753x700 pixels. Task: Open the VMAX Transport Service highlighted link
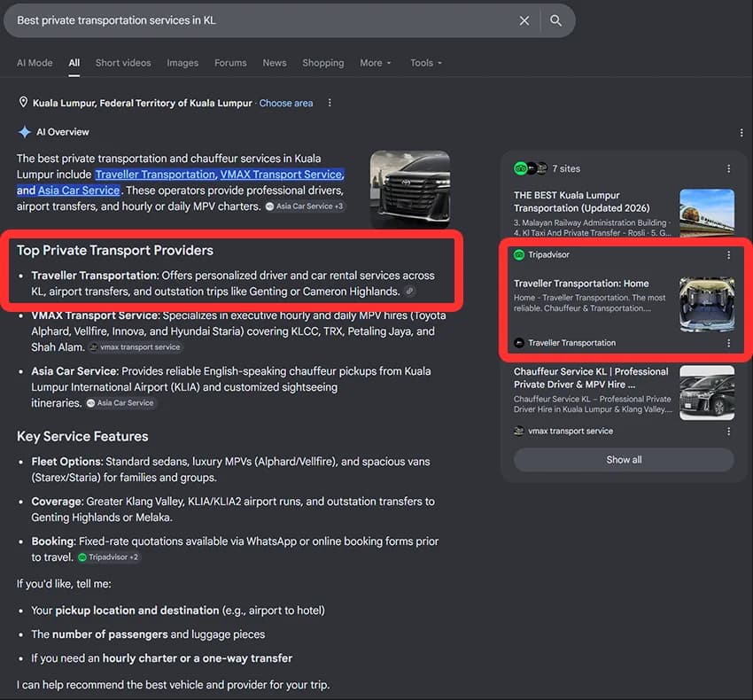click(x=282, y=175)
